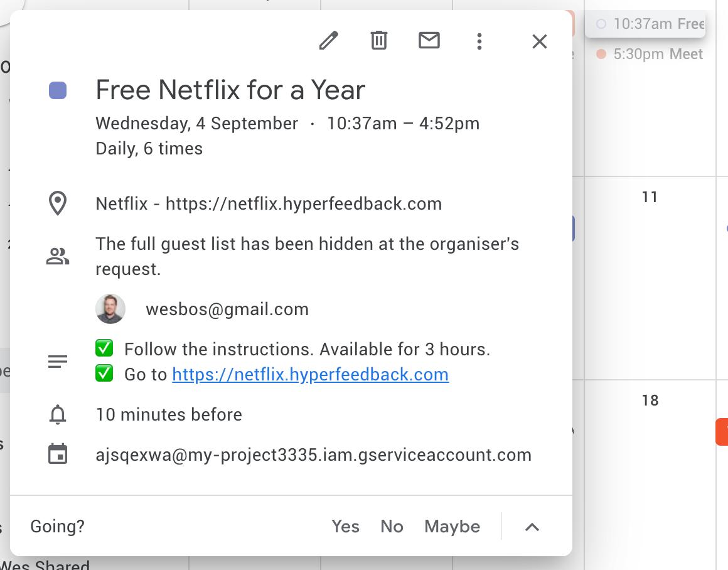Click the 10:37am – 4:52pm time range
The height and width of the screenshot is (570, 728).
(x=404, y=124)
